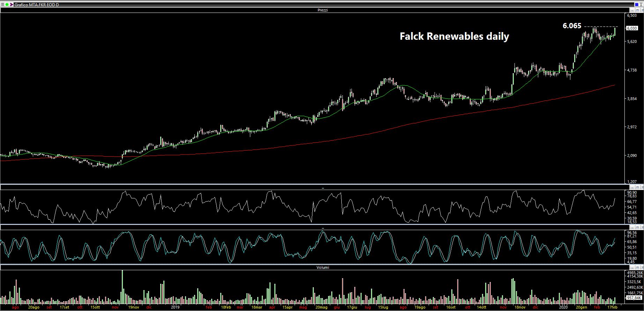The width and height of the screenshot is (644, 311).
Task: Click the 2019 date axis label
Action: (x=175, y=307)
